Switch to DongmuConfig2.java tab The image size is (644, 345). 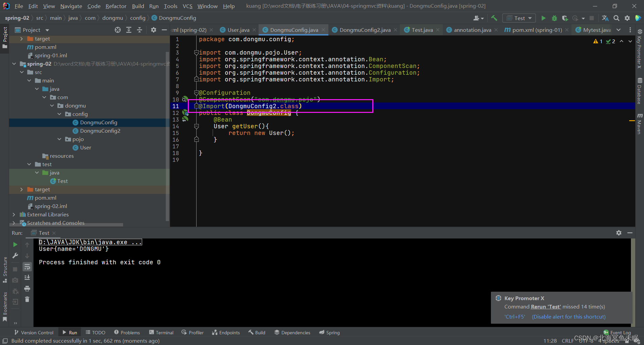tap(365, 30)
